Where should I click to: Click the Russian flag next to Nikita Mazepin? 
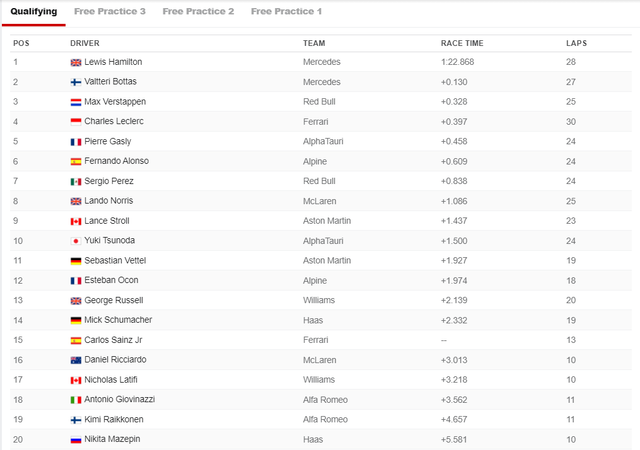pyautogui.click(x=76, y=440)
